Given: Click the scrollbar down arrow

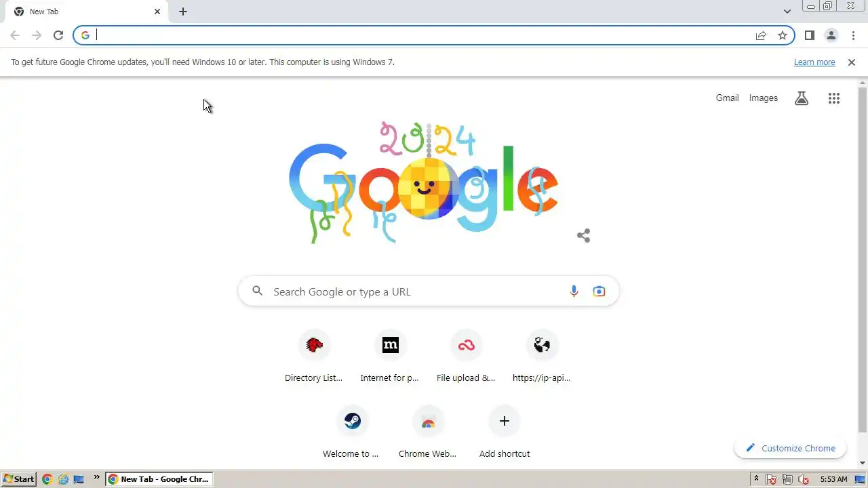Looking at the screenshot, I should click(x=863, y=463).
